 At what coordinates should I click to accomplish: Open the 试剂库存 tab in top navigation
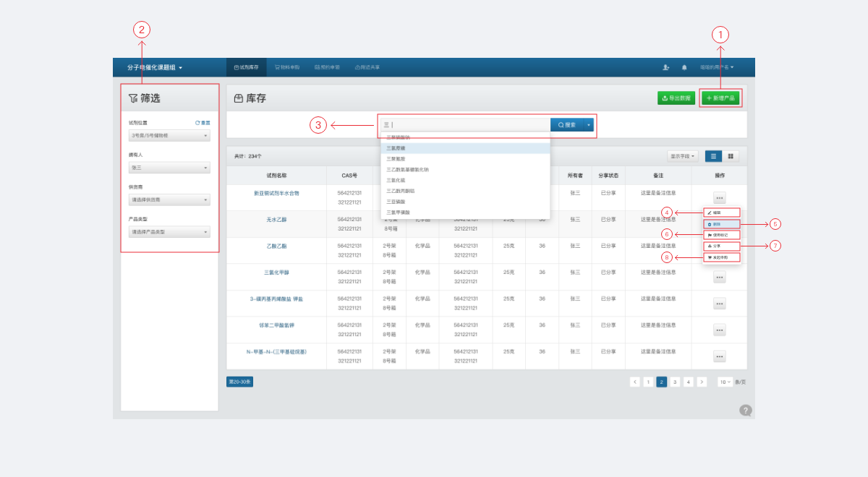point(246,67)
